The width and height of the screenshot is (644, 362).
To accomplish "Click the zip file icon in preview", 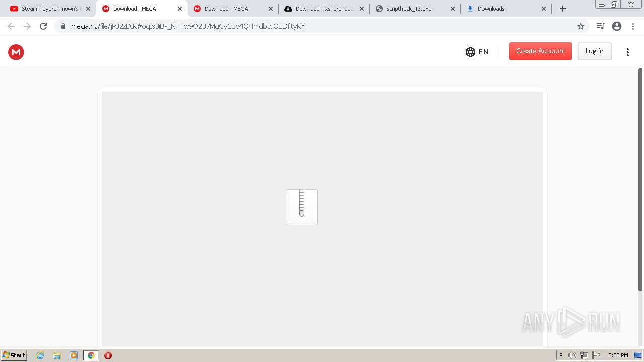I will pos(302,207).
